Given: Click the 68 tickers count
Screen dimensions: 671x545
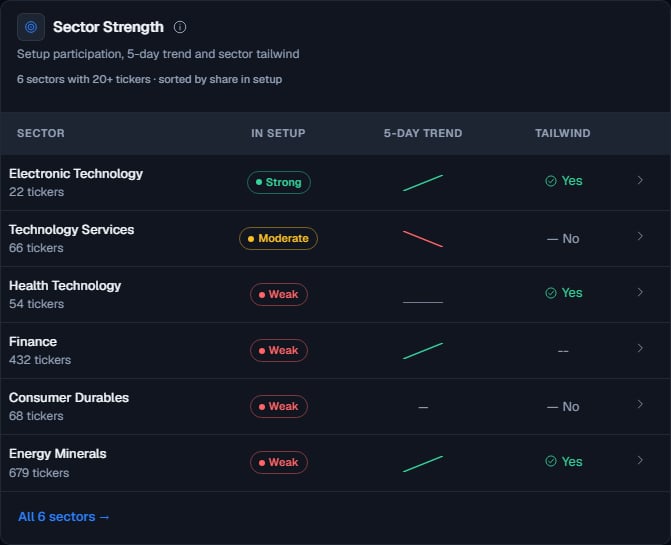Looking at the screenshot, I should [36, 416].
